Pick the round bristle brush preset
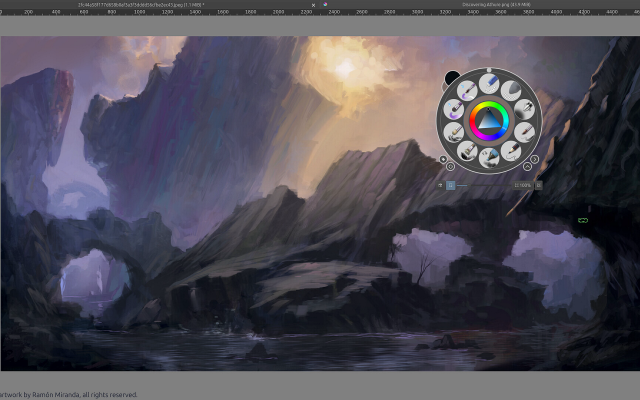Image resolution: width=640 pixels, height=400 pixels. click(x=453, y=132)
